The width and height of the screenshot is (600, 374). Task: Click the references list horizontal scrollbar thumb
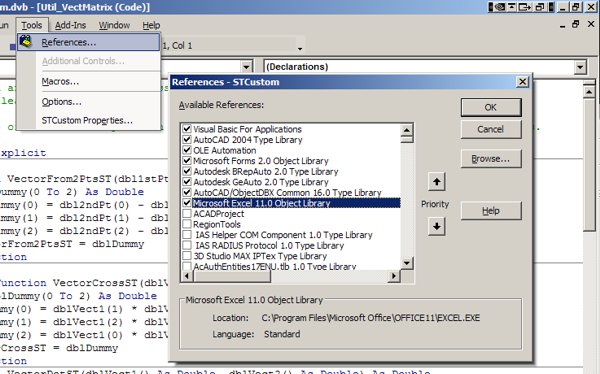pyautogui.click(x=232, y=276)
